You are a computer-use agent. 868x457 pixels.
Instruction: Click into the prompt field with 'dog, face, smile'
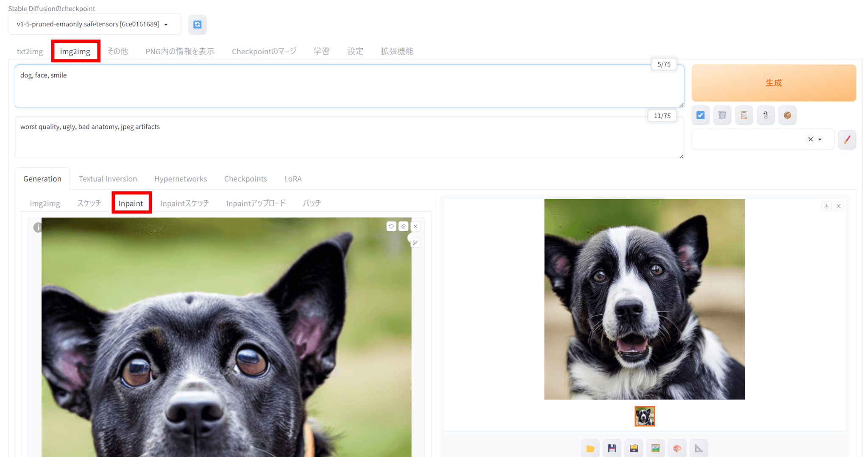click(349, 86)
